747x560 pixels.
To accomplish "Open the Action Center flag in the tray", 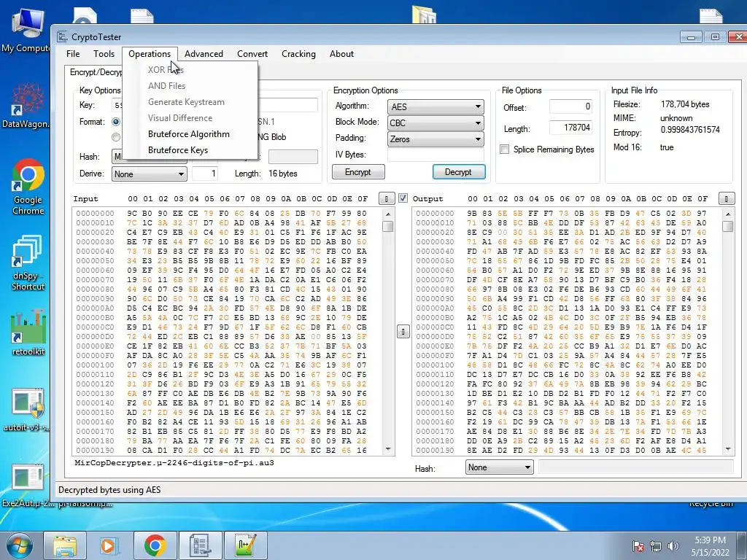I will click(x=638, y=546).
